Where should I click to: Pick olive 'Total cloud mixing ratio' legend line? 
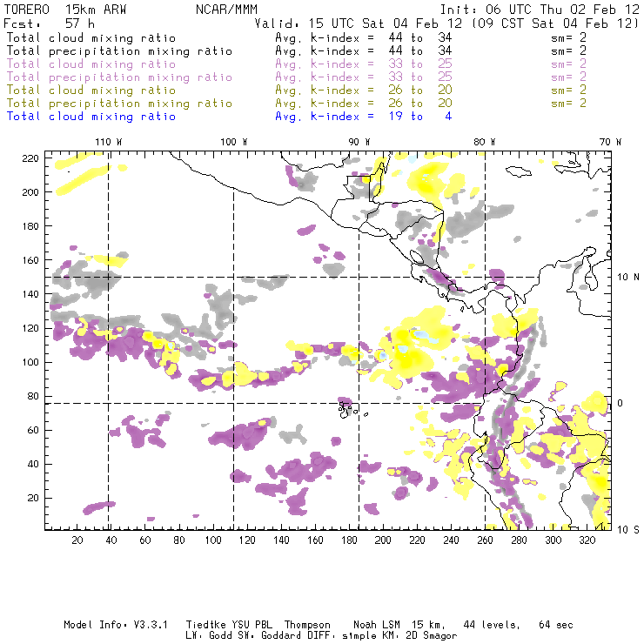(91, 90)
